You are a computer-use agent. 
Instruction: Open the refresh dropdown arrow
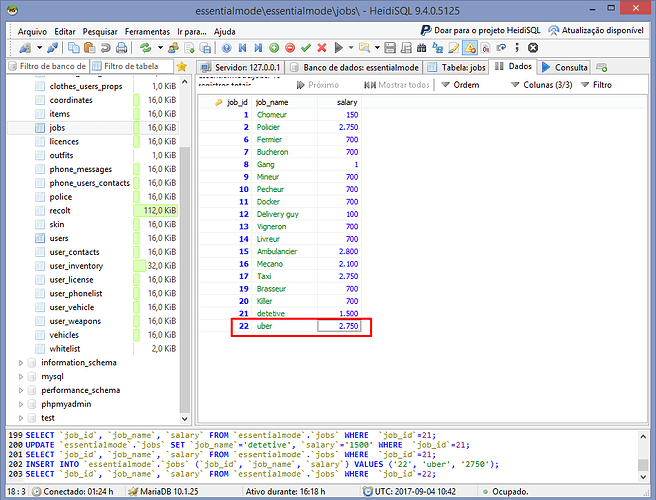(x=160, y=48)
